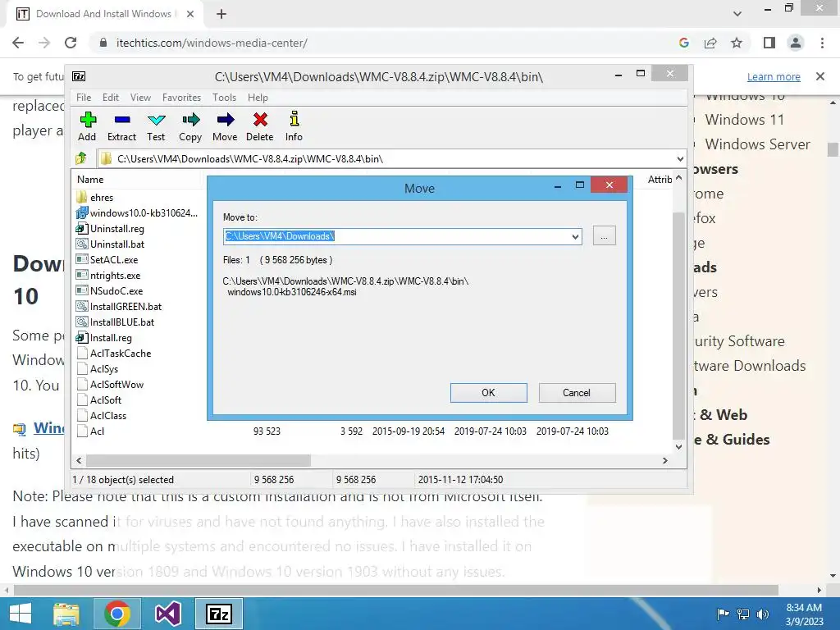Open the Tools menu in 7-Zip
This screenshot has width=840, height=630.
(224, 98)
